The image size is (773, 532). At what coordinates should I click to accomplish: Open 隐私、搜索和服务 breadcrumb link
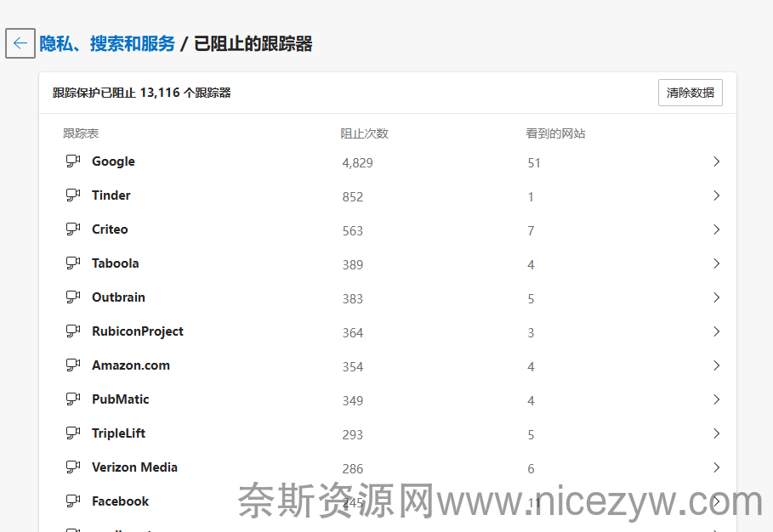click(x=107, y=44)
